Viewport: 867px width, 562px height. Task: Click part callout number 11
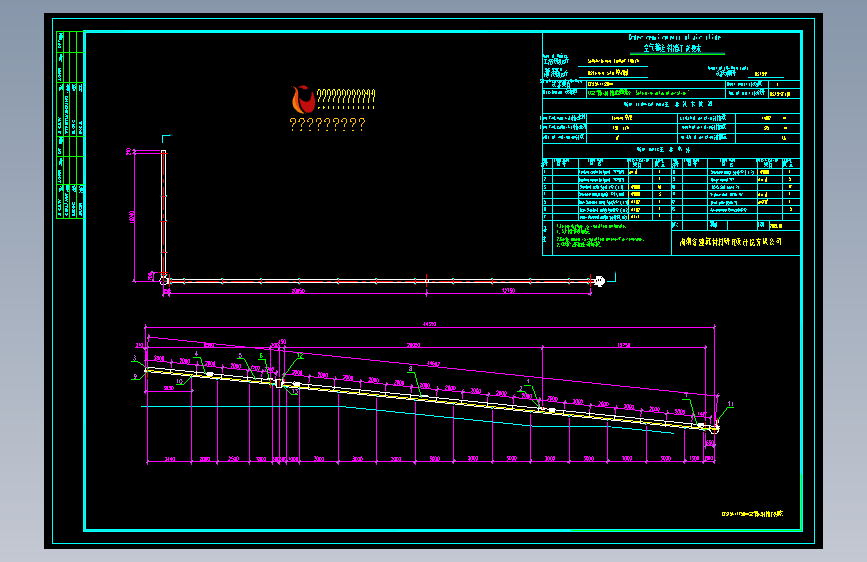[x=730, y=404]
